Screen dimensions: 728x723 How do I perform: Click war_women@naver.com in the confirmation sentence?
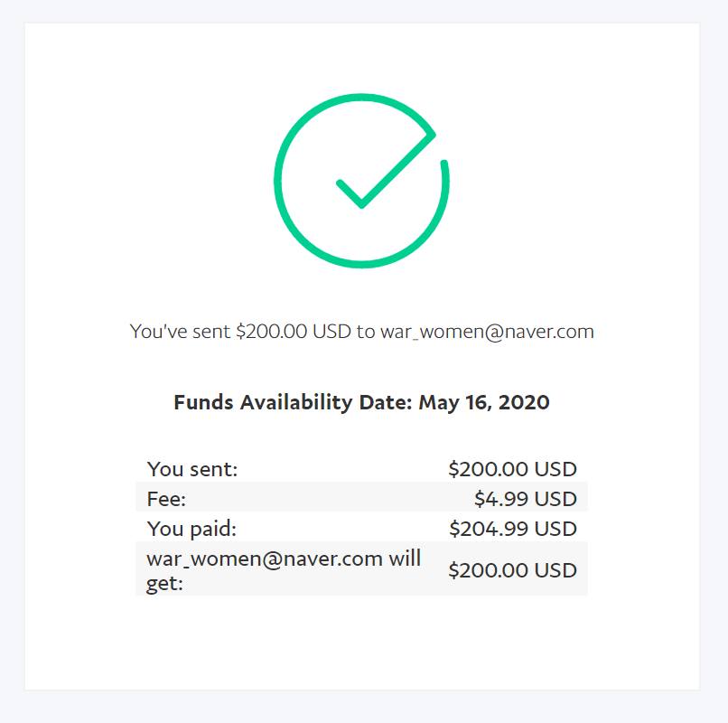click(487, 332)
